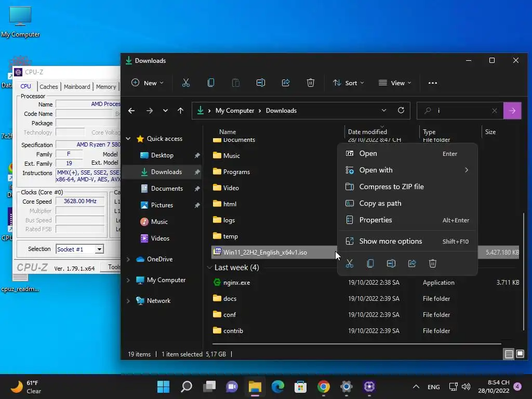Click the Delete trash icon in Explorer toolbar
Viewport: 532px width, 399px height.
(311, 83)
